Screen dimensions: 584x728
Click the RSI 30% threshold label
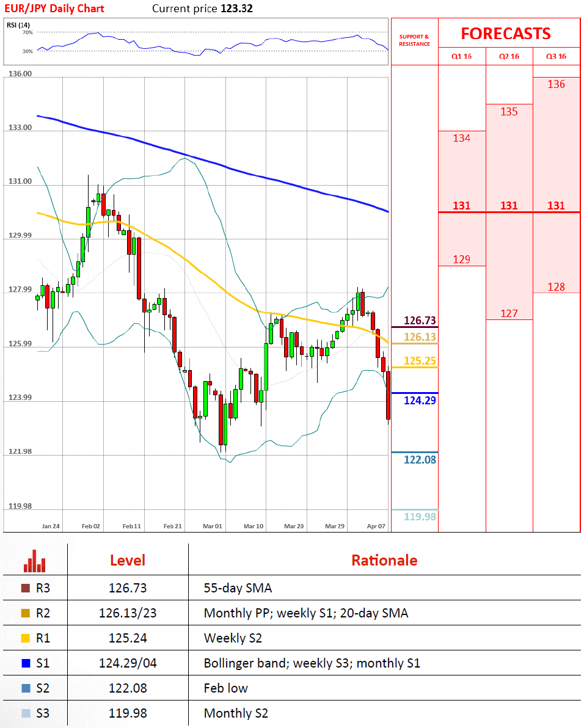(27, 51)
